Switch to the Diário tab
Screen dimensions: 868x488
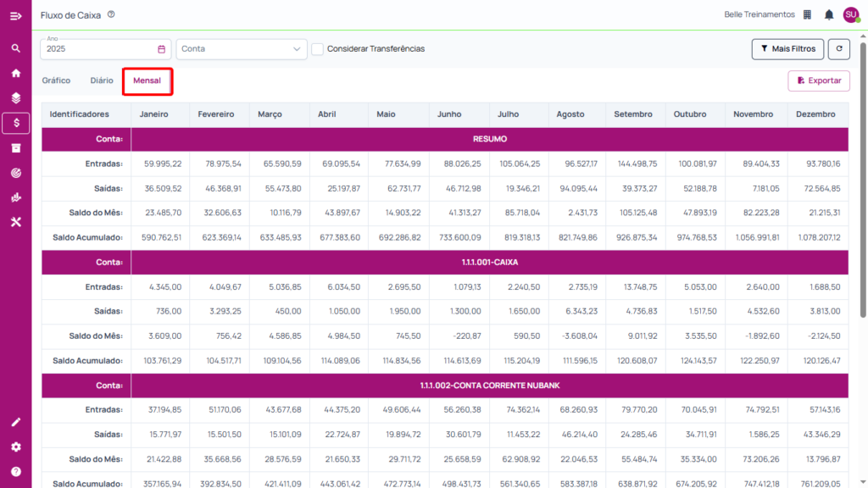point(102,80)
